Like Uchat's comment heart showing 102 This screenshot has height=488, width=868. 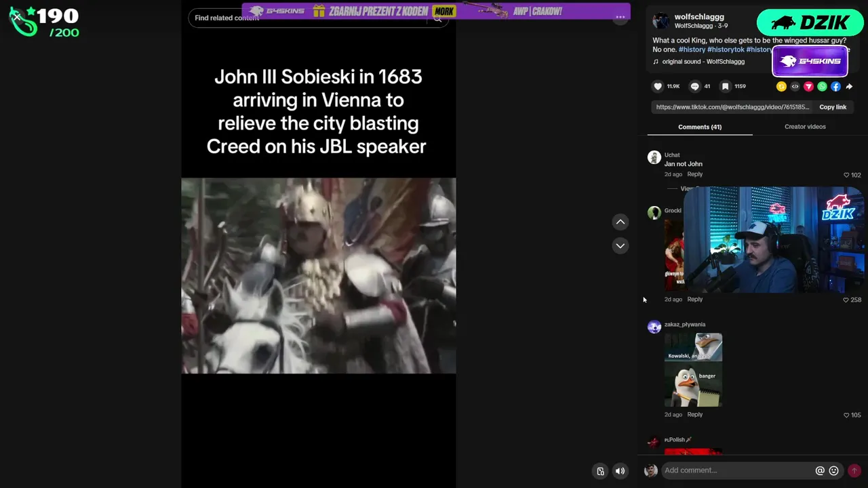[x=846, y=175]
